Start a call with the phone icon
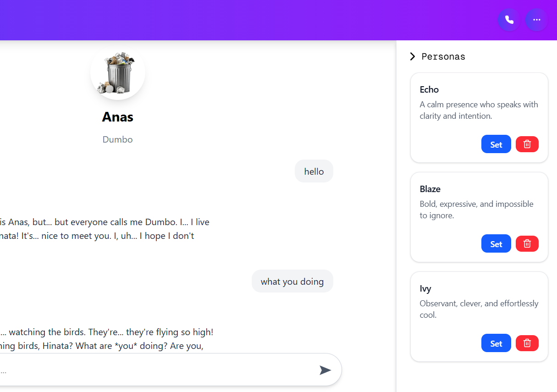 pos(509,20)
